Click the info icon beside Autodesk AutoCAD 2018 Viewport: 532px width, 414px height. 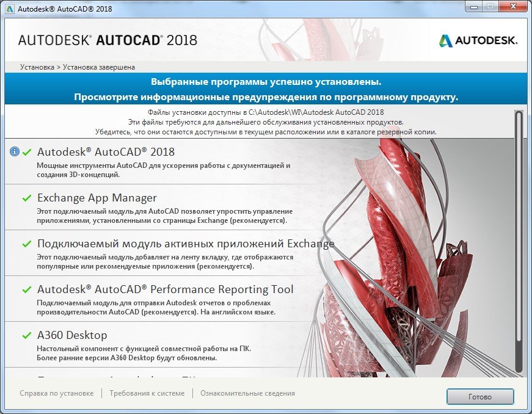point(14,151)
